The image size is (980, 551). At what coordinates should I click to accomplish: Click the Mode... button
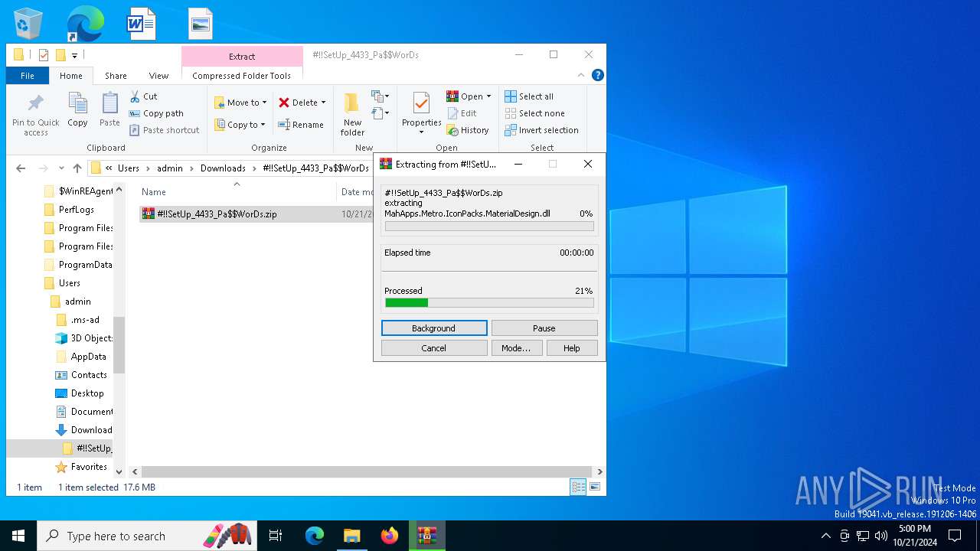coord(516,347)
